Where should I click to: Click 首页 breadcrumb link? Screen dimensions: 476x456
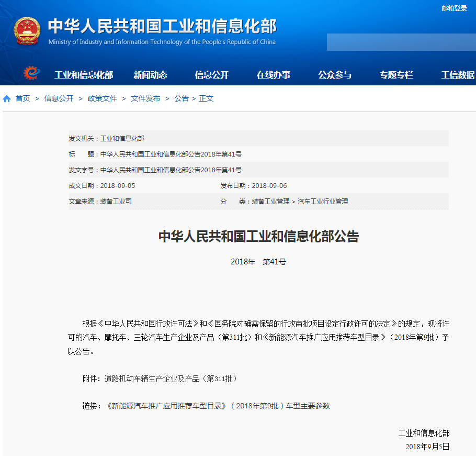pos(23,98)
